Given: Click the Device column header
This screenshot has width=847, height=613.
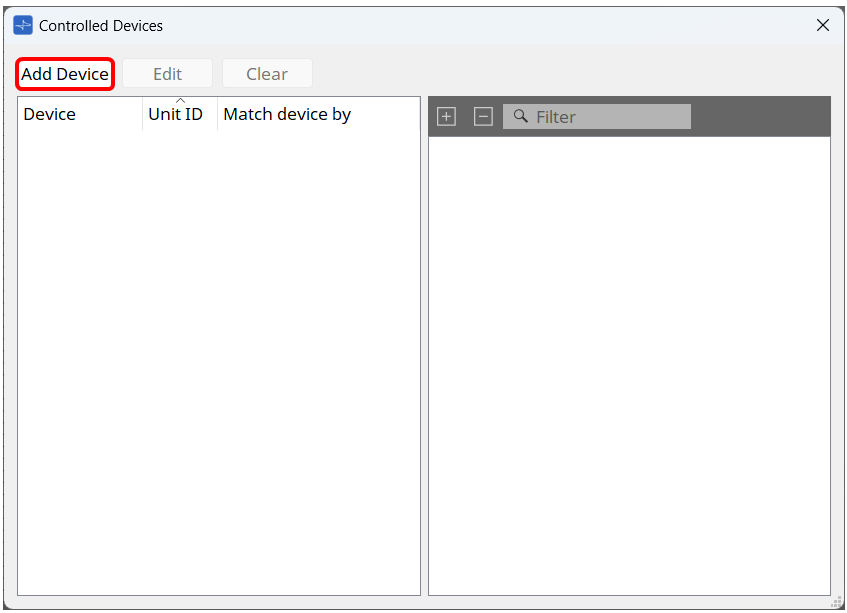Looking at the screenshot, I should click(x=49, y=114).
